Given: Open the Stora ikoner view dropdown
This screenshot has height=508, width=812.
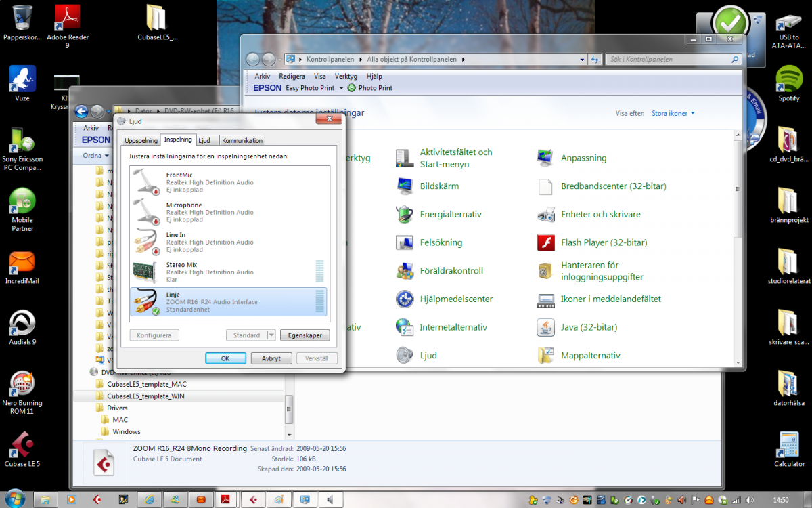Looking at the screenshot, I should click(673, 113).
